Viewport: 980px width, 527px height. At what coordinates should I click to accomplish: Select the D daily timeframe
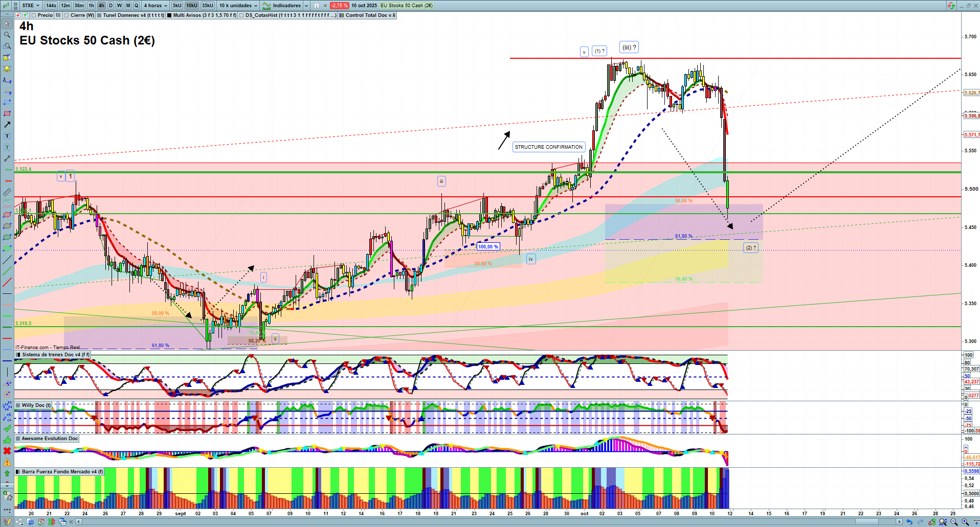[x=110, y=6]
